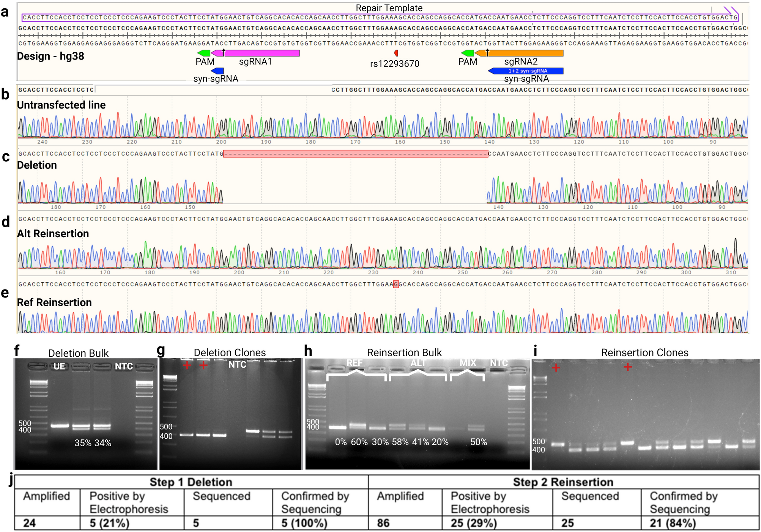The height and width of the screenshot is (532, 761).
Task: Click the Step 1 Deletion table header
Action: [x=191, y=482]
